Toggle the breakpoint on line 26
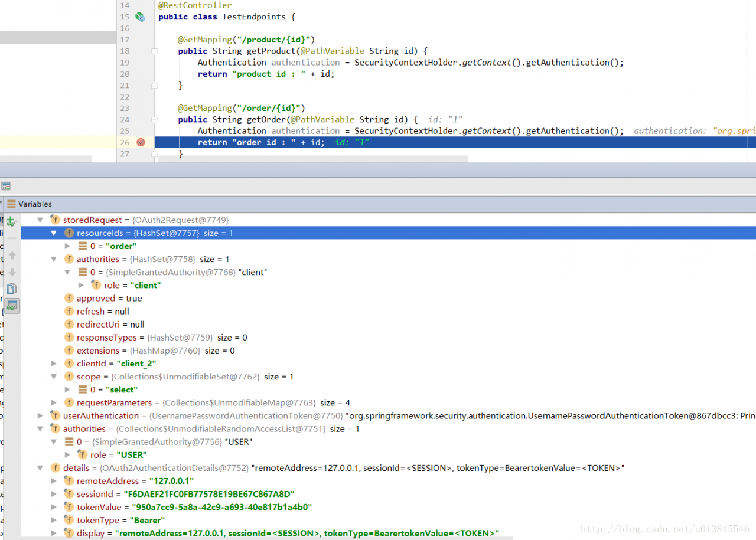The image size is (756, 540). pos(141,142)
